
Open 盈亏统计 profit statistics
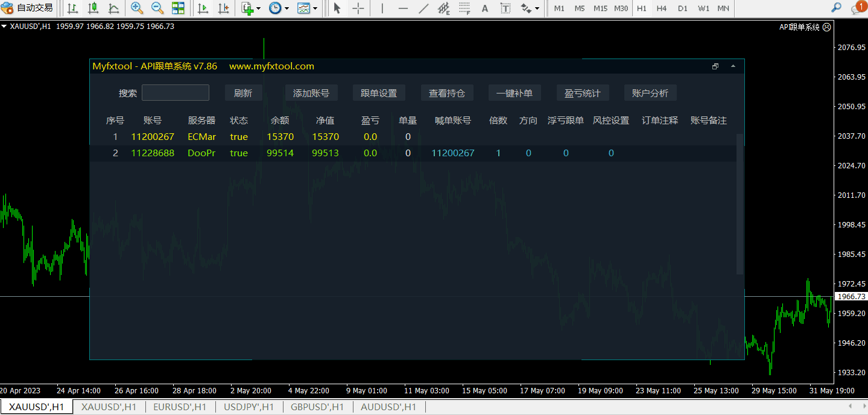[x=583, y=93]
